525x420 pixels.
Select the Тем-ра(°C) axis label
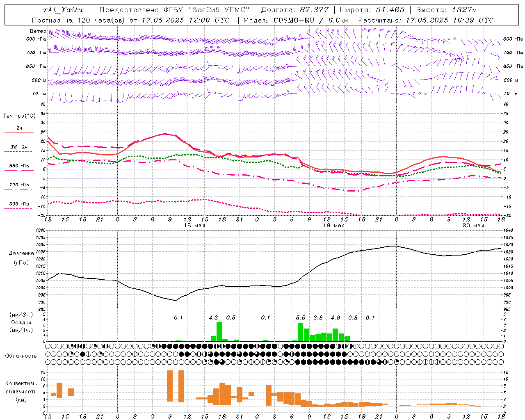click(19, 116)
